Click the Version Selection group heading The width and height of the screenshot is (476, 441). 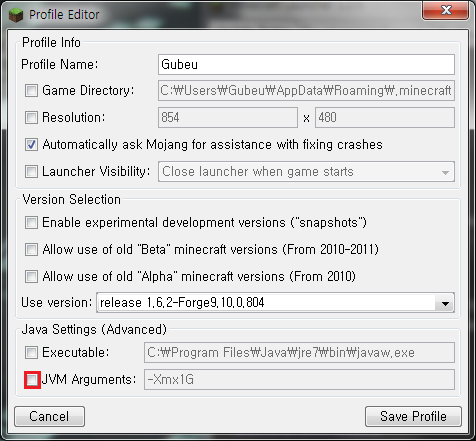click(x=71, y=200)
